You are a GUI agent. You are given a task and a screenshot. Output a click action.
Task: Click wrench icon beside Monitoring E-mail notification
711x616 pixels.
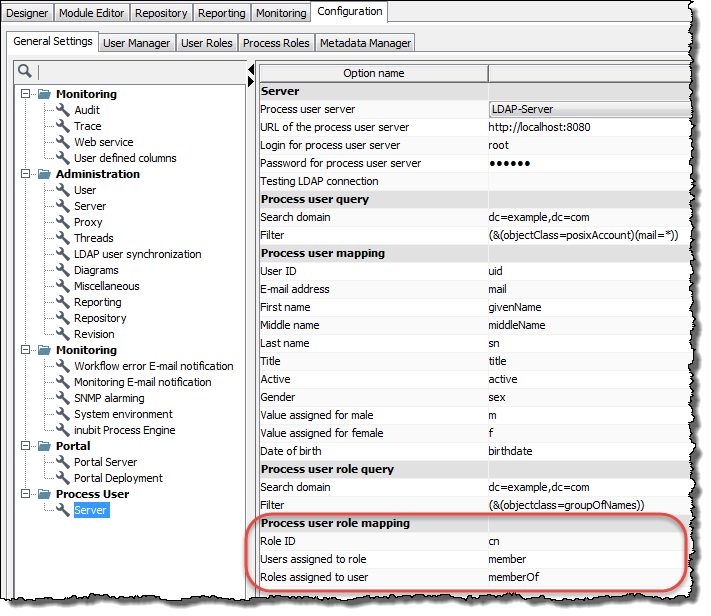pyautogui.click(x=63, y=382)
